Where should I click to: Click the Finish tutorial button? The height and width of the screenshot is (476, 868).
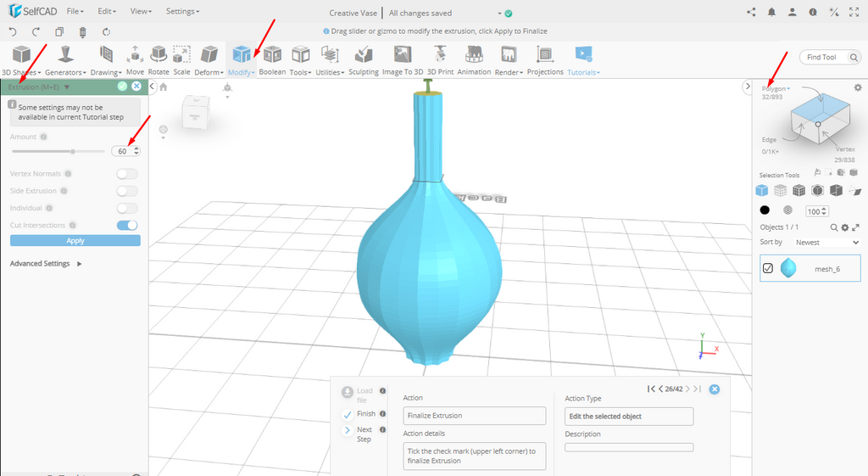[359, 414]
